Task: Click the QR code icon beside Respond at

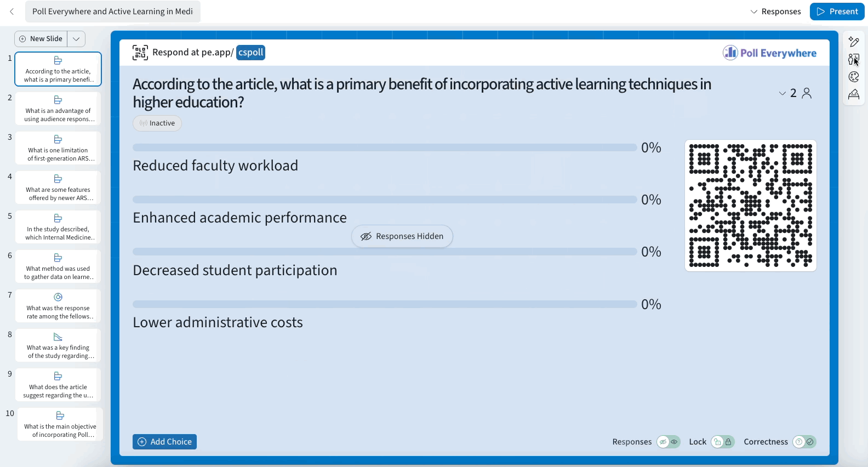Action: tap(140, 53)
